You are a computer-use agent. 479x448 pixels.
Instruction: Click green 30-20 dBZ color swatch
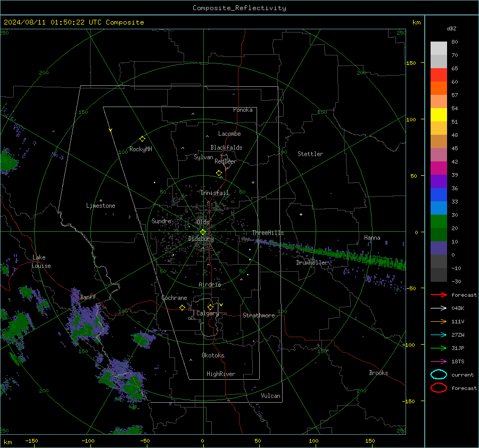coord(439,221)
